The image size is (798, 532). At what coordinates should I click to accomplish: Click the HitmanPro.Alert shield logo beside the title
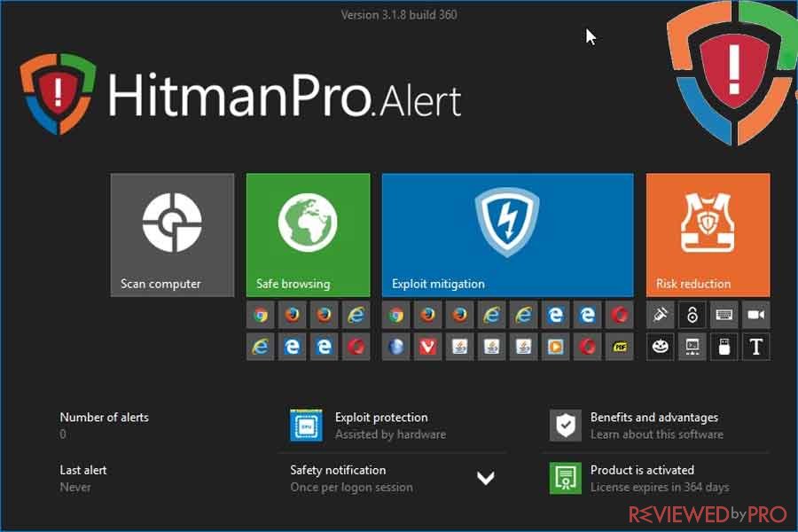point(58,94)
